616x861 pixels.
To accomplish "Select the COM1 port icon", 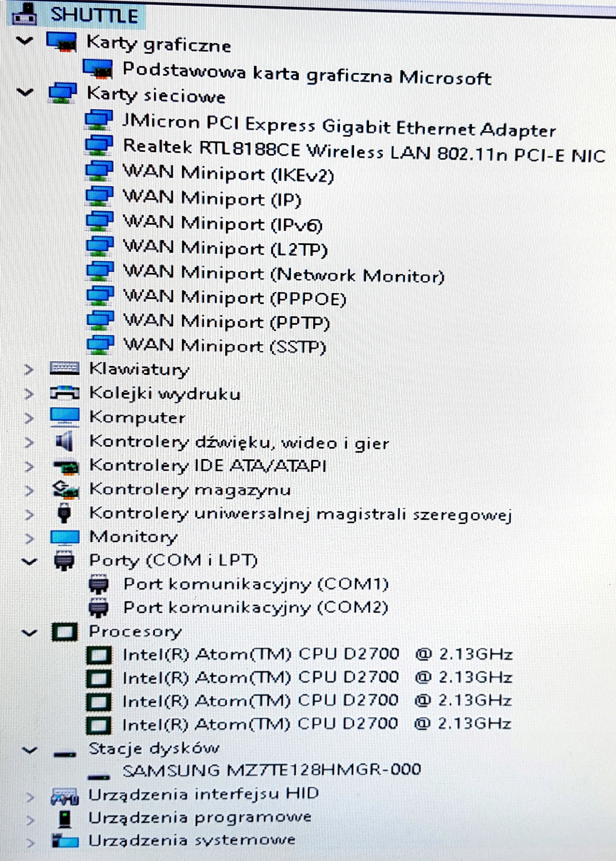I will (99, 585).
